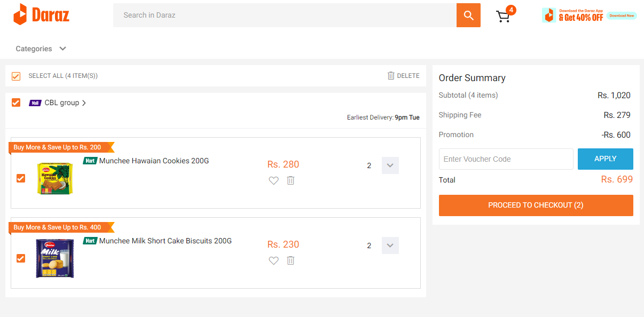Screen dimensions: 644x317
Task: Open the shopping cart icon with 4 badge
Action: click(505, 15)
